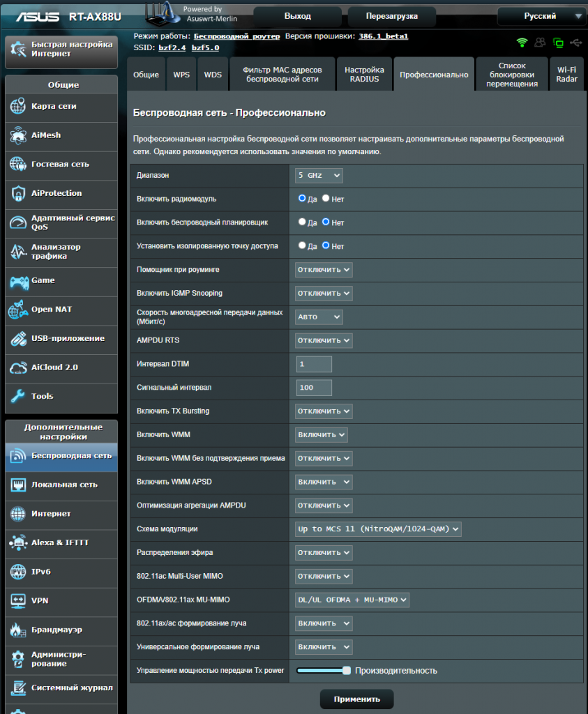588x714 pixels.
Task: Open the VPN icon
Action: pyautogui.click(x=18, y=600)
